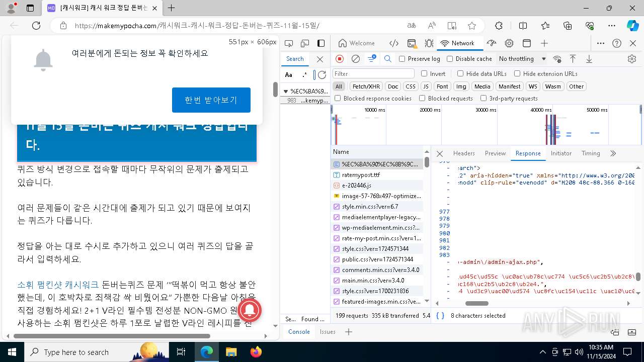Viewport: 644px width, 362px height.
Task: Open the No throttling dropdown
Action: (522, 59)
